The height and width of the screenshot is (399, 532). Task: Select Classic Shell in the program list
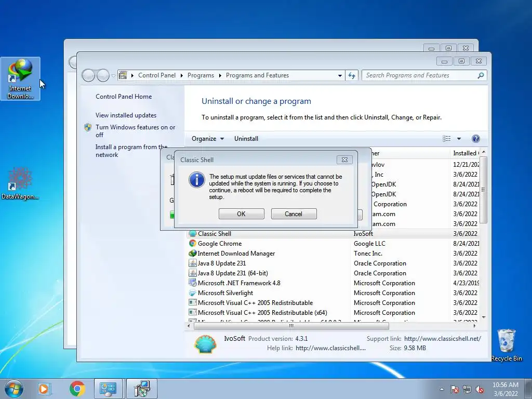point(333,233)
